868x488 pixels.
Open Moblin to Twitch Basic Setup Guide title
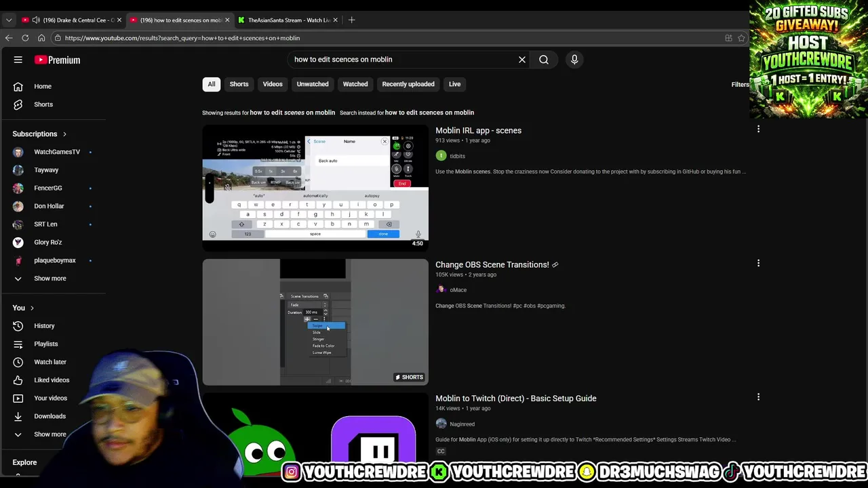(x=516, y=399)
